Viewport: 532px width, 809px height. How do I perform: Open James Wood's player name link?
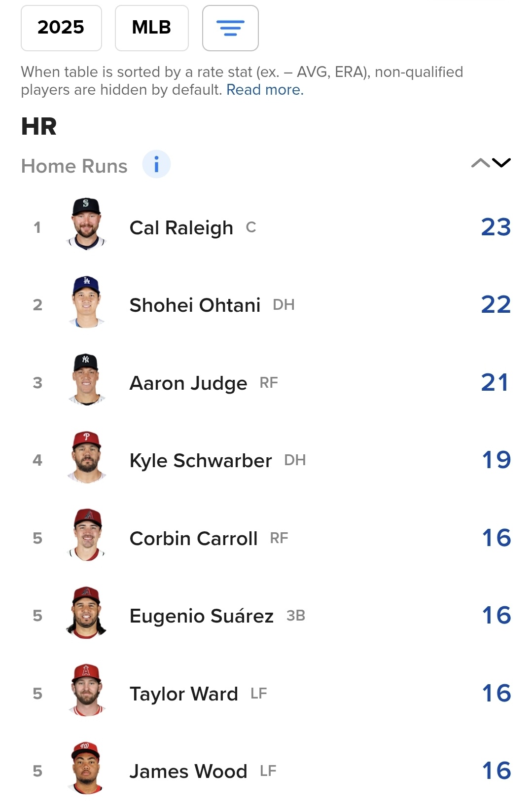pyautogui.click(x=188, y=771)
